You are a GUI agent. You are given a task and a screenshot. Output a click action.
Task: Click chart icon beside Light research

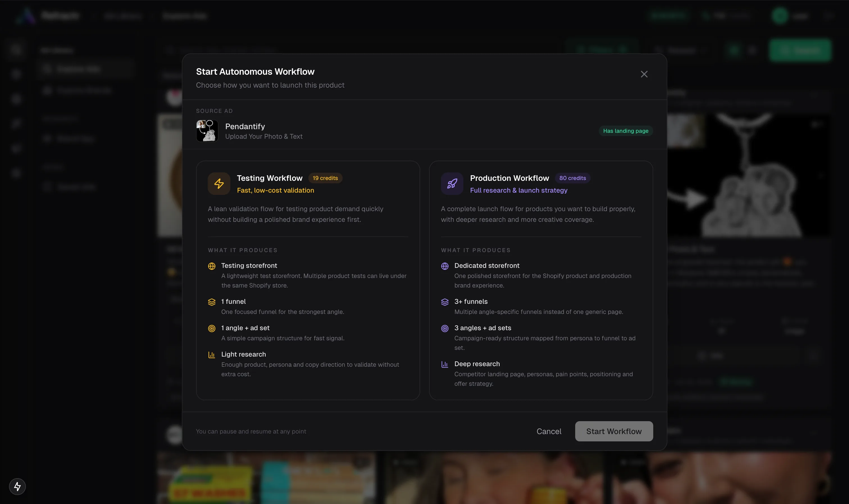click(x=211, y=355)
